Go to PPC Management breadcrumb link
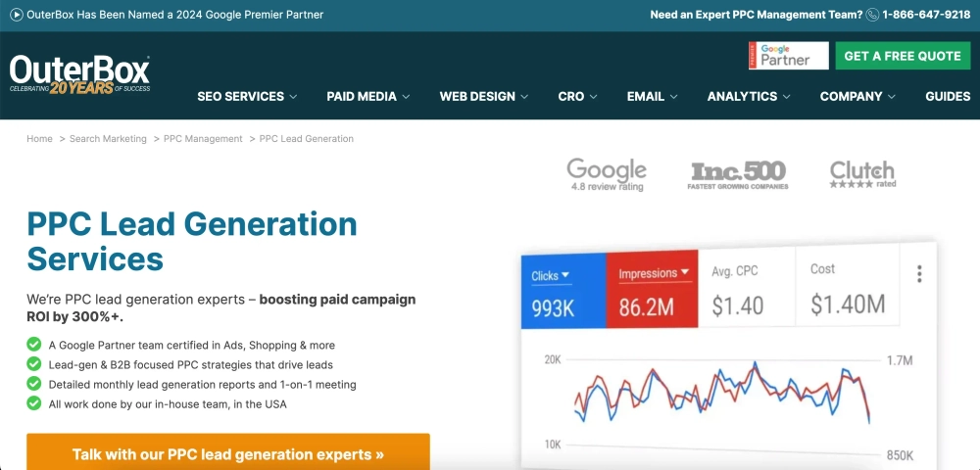Screen dimensions: 980x470 [x=203, y=139]
